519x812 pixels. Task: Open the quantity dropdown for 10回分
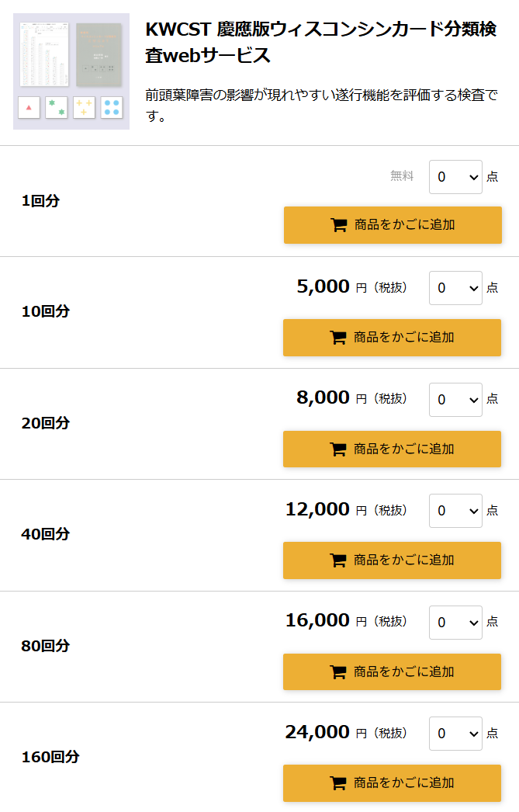[x=455, y=287]
